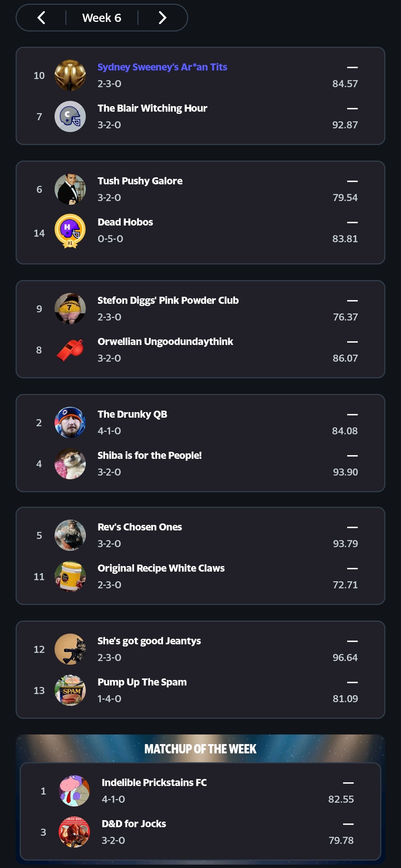Screen dimensions: 401x868
Task: Open Shiba is for the People! team
Action: tap(149, 456)
